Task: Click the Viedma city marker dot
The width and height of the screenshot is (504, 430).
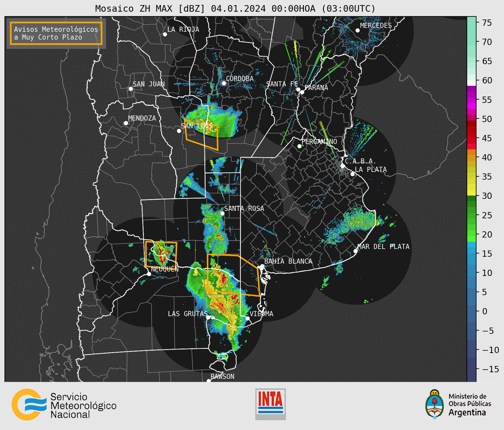Action: click(x=248, y=318)
